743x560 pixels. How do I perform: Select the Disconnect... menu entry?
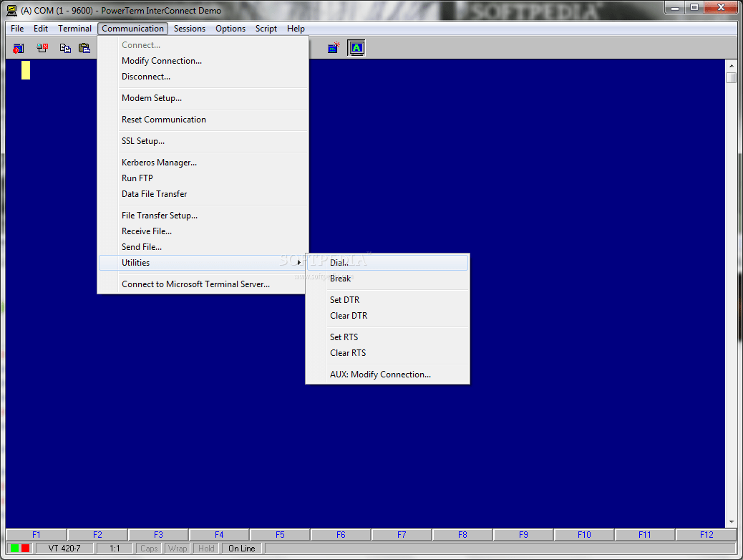click(203, 77)
